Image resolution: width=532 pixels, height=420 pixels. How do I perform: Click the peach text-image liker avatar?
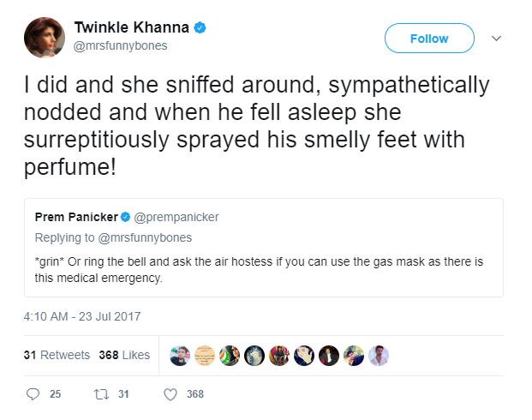[x=204, y=355]
